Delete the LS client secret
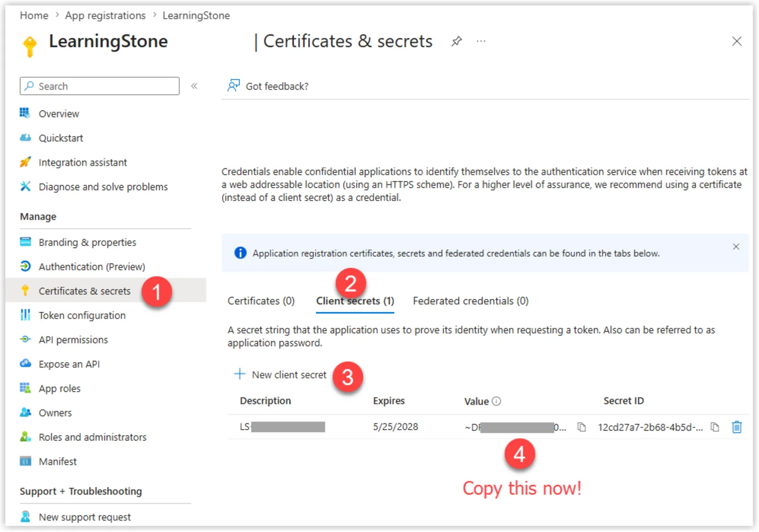Screen dimensions: 759x532 click(x=737, y=427)
